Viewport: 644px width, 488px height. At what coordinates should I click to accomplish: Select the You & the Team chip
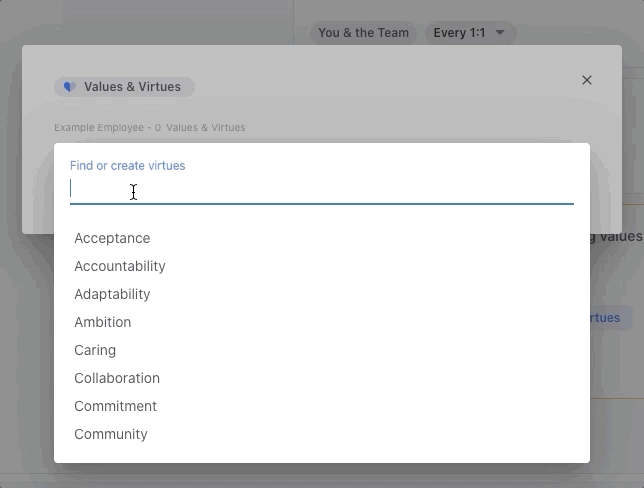pos(363,33)
